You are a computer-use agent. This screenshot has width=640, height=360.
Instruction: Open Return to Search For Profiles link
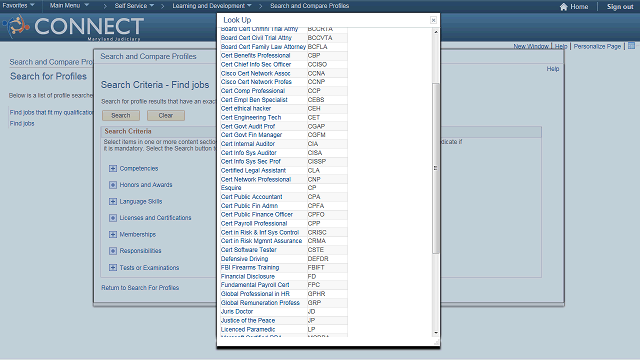click(x=140, y=288)
